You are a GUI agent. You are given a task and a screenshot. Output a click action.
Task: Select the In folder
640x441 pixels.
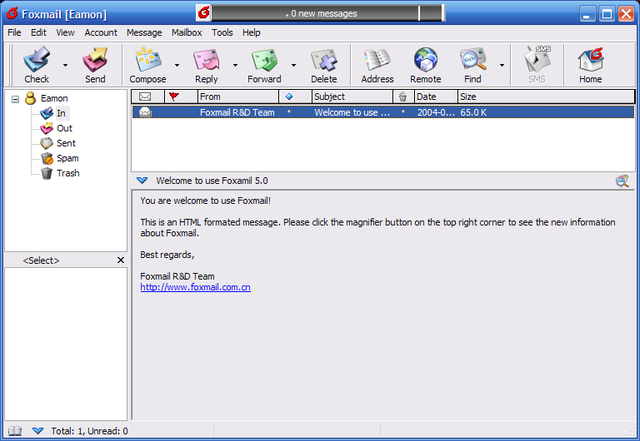(61, 113)
